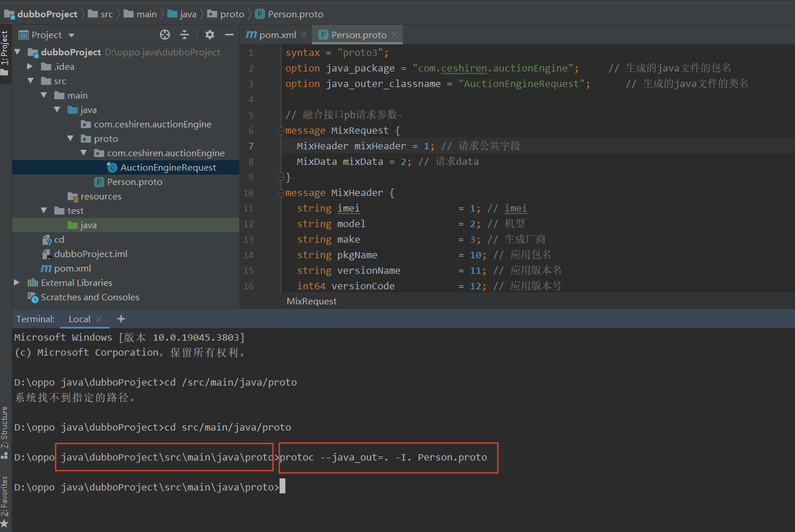
Task: Click the Collapse All icon in Project panel
Action: (184, 35)
